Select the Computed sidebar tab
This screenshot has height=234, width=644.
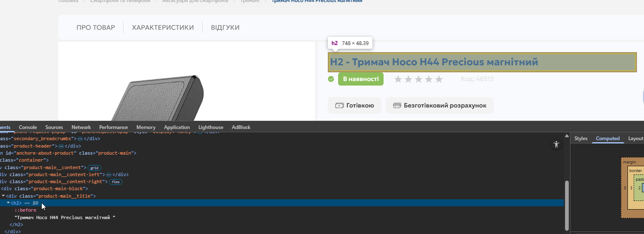click(x=608, y=138)
